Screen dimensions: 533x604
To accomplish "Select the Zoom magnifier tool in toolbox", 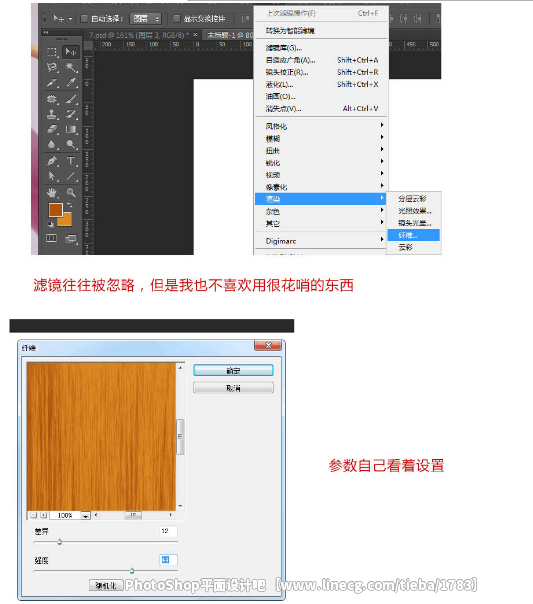I will click(71, 192).
